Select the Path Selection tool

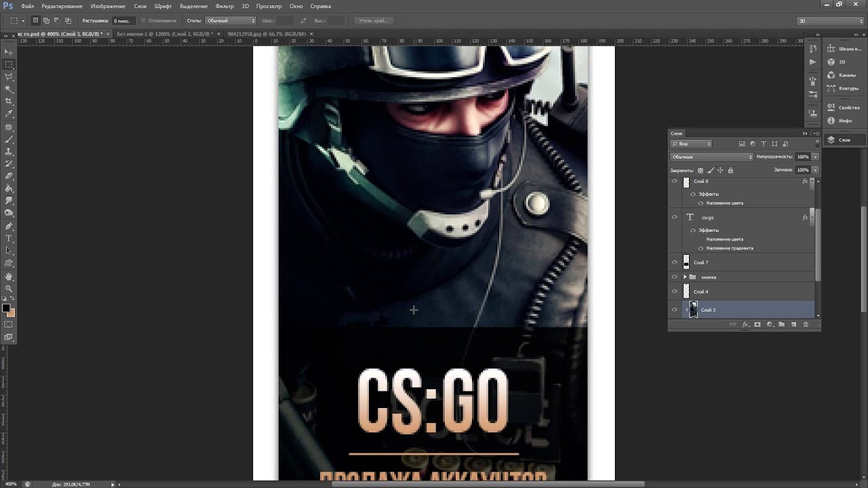[x=9, y=250]
